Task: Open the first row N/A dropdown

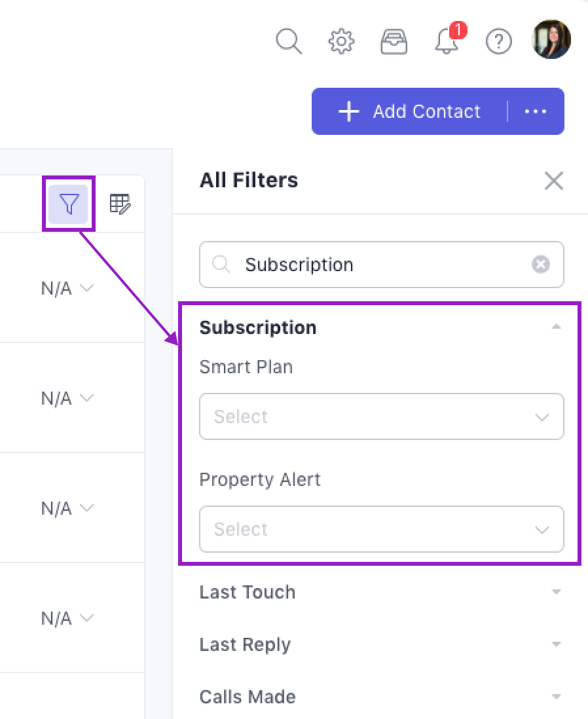Action: (67, 288)
